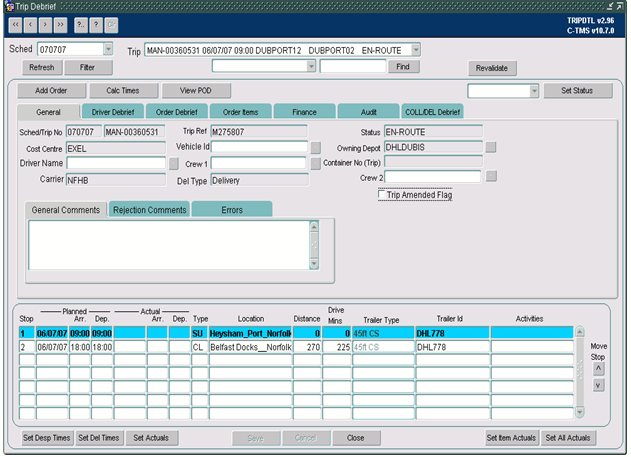
Task: Focus the Crew 1 input field
Action: click(x=258, y=163)
